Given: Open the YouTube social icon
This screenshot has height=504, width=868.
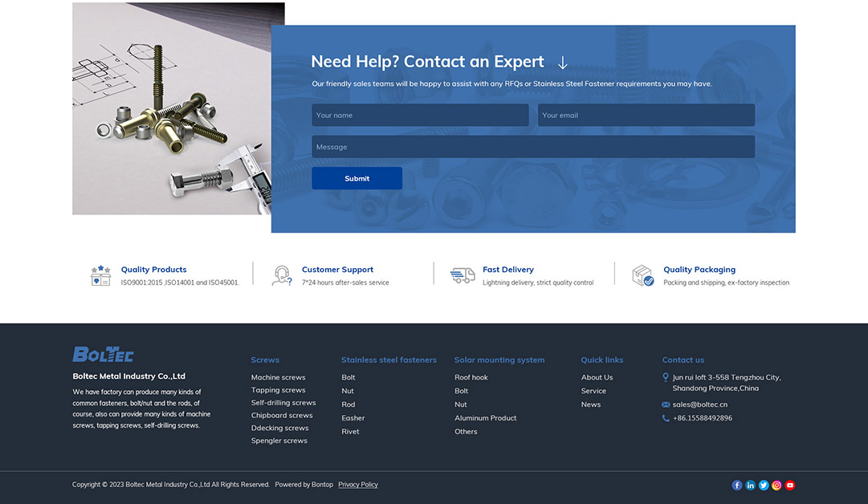Looking at the screenshot, I should [790, 485].
